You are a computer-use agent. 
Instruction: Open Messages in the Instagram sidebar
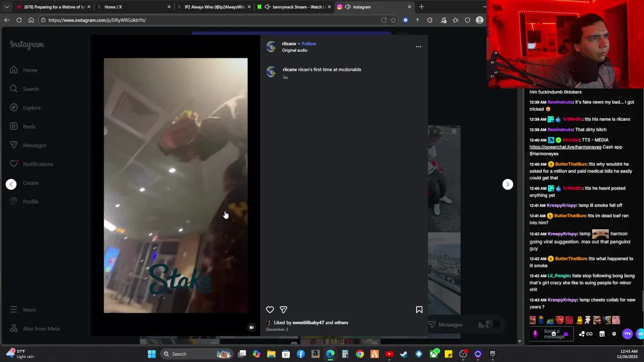click(x=28, y=145)
